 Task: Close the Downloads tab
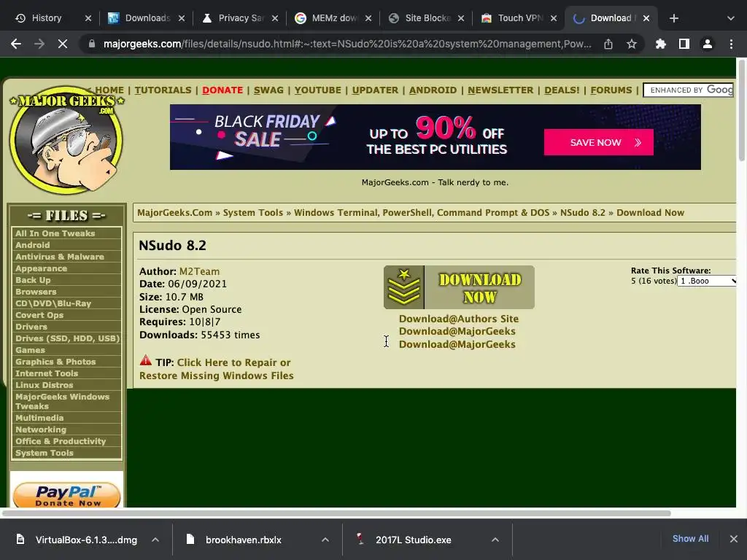[x=182, y=18]
